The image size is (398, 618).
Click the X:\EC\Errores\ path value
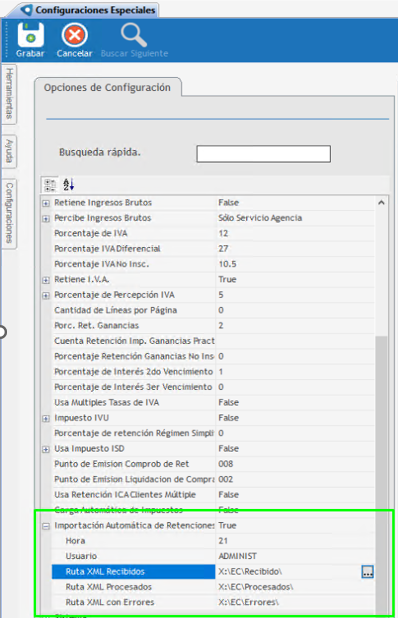click(249, 602)
